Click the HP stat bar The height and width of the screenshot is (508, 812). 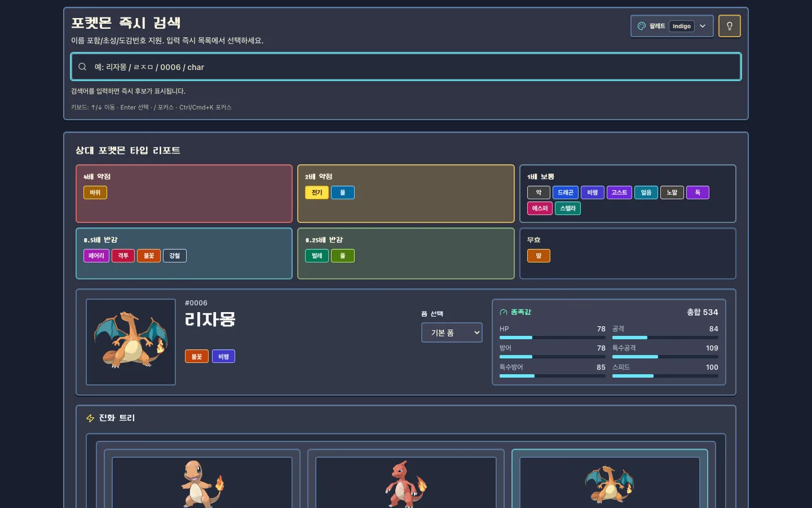click(x=553, y=338)
